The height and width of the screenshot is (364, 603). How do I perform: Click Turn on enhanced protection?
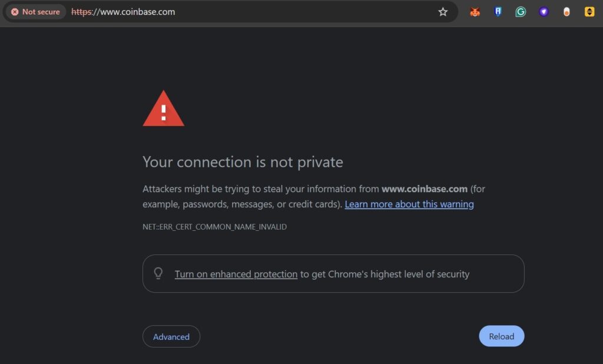click(x=236, y=274)
